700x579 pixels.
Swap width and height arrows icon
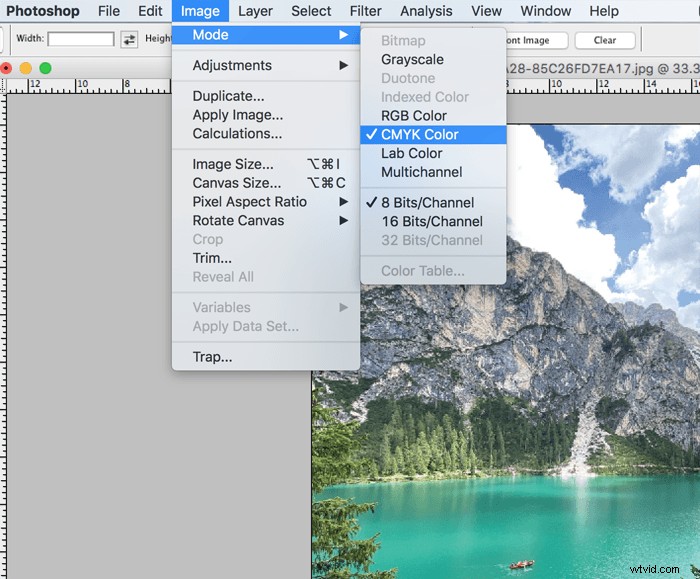click(x=129, y=40)
